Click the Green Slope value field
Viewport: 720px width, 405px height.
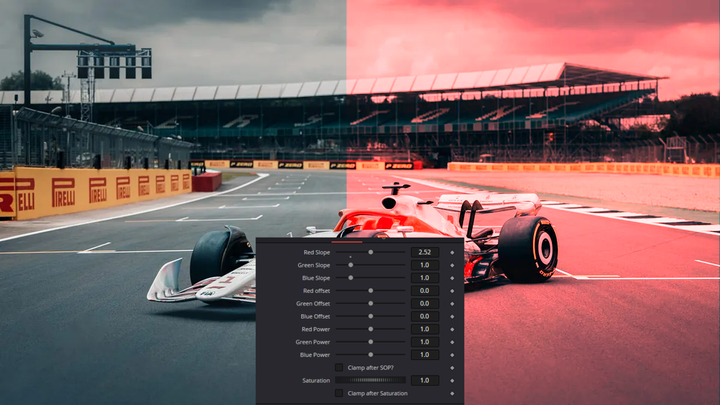[424, 265]
